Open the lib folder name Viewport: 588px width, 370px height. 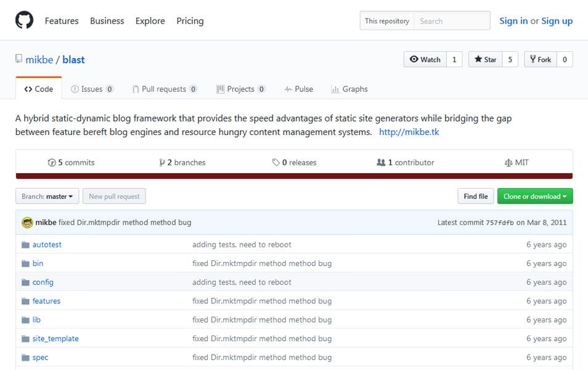36,319
